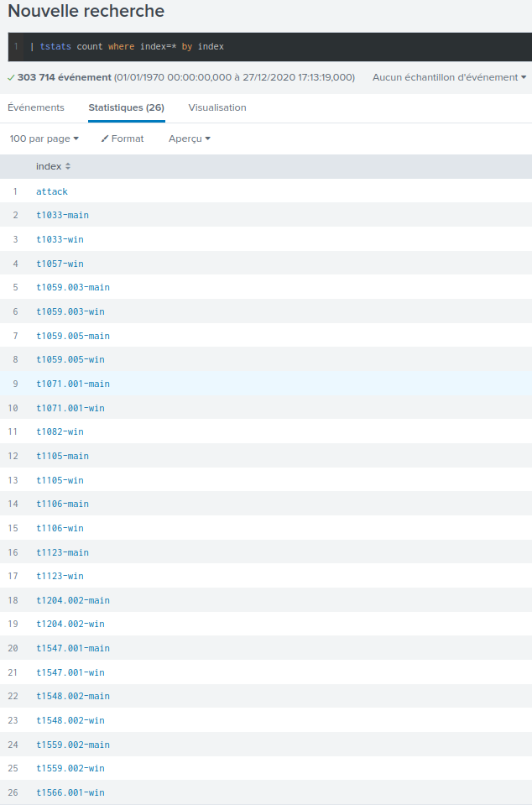The width and height of the screenshot is (532, 805).
Task: Open the Visualisation tab
Action: pos(217,107)
